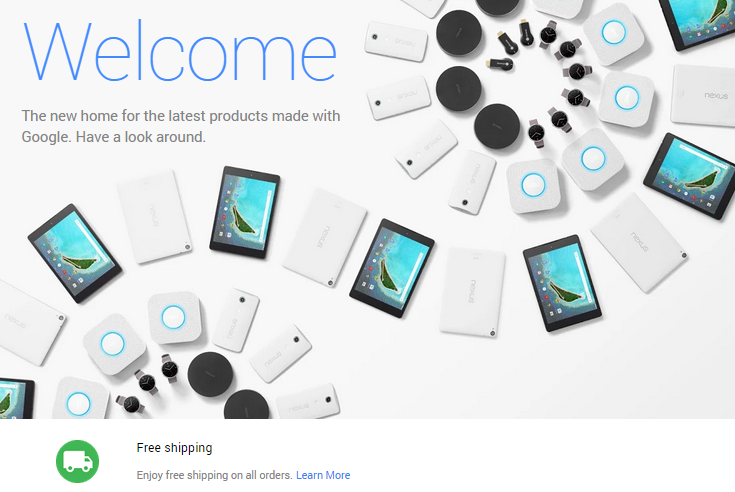The height and width of the screenshot is (492, 735).
Task: Click the green delivery truck icon
Action: point(77,461)
